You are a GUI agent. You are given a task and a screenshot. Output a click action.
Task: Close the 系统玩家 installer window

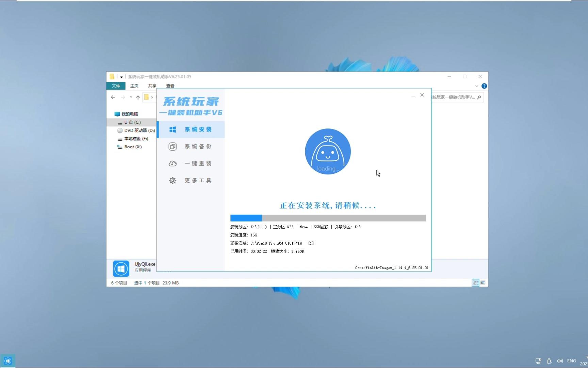tap(422, 95)
